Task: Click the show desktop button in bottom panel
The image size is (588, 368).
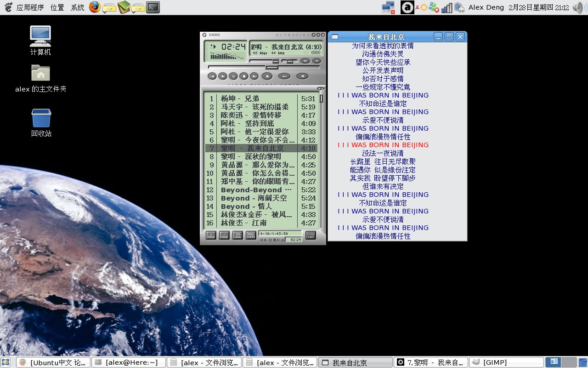Action: 6,362
